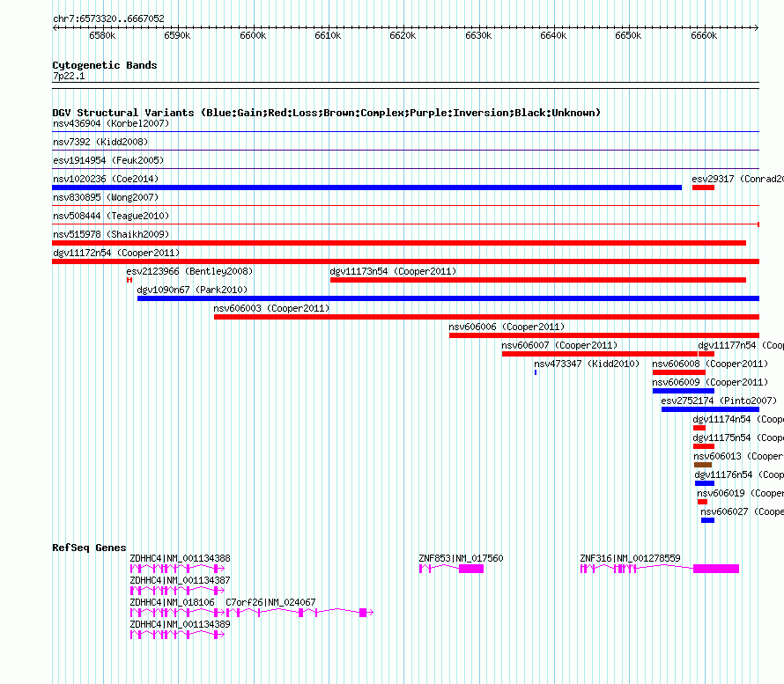This screenshot has width=784, height=684.
Task: Click the DGV Structural Variants track title
Action: [327, 113]
